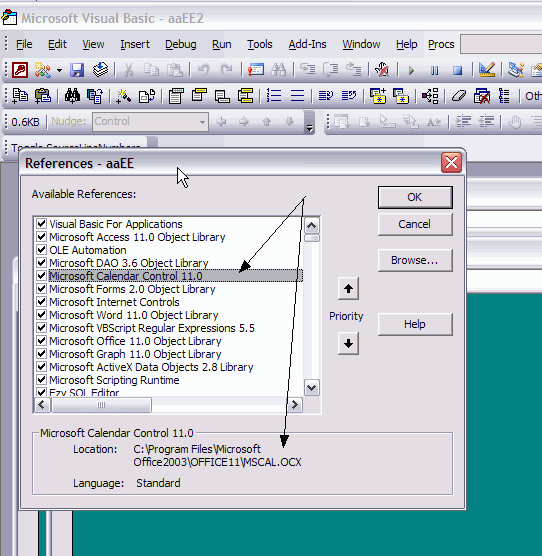Image resolution: width=542 pixels, height=556 pixels.
Task: Click the numbered list icon
Action: (x=274, y=96)
